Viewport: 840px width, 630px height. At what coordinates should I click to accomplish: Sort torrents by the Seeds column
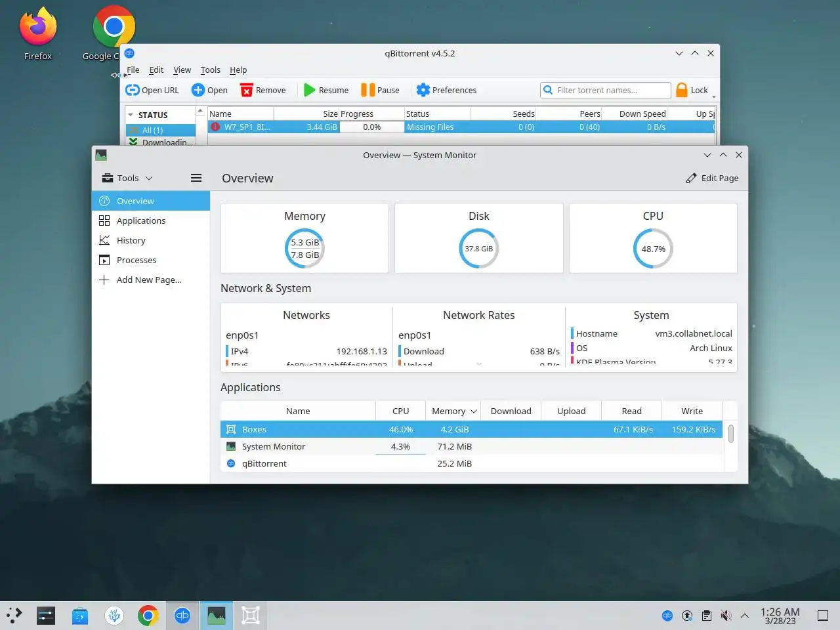click(x=503, y=114)
